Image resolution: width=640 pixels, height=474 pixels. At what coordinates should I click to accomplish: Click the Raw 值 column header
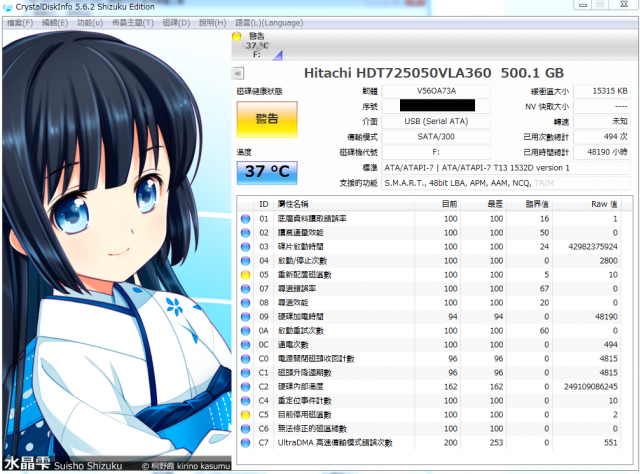(x=587, y=204)
